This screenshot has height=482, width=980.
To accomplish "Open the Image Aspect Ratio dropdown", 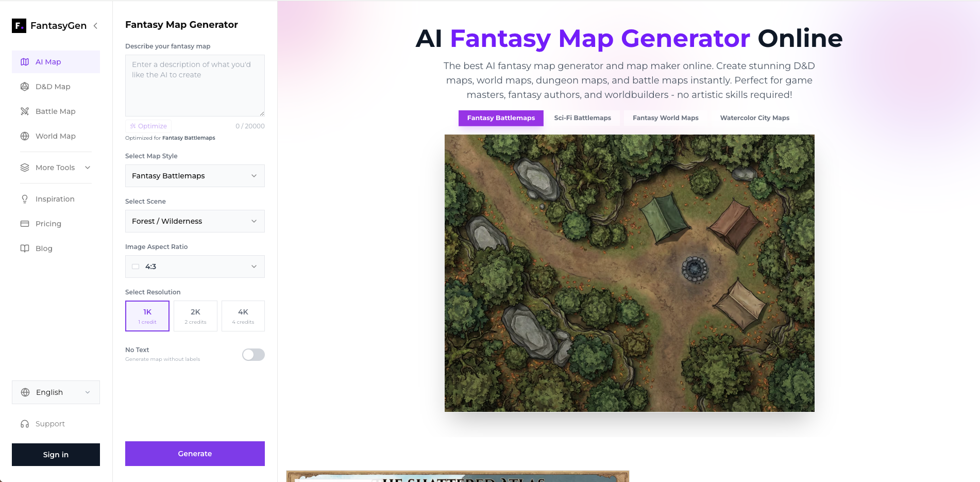I will (195, 267).
